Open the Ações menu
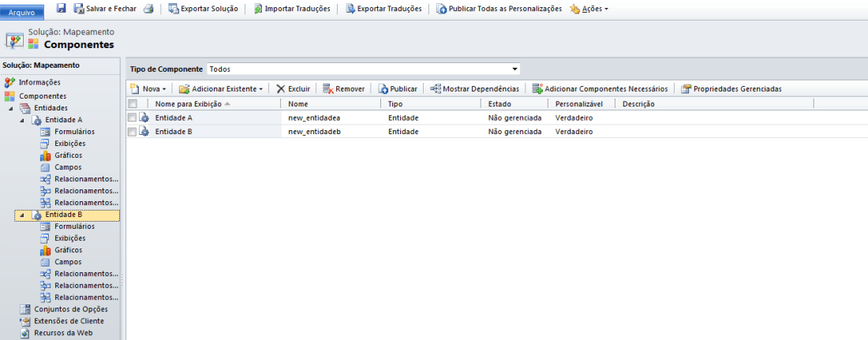The height and width of the screenshot is (340, 868). [589, 9]
